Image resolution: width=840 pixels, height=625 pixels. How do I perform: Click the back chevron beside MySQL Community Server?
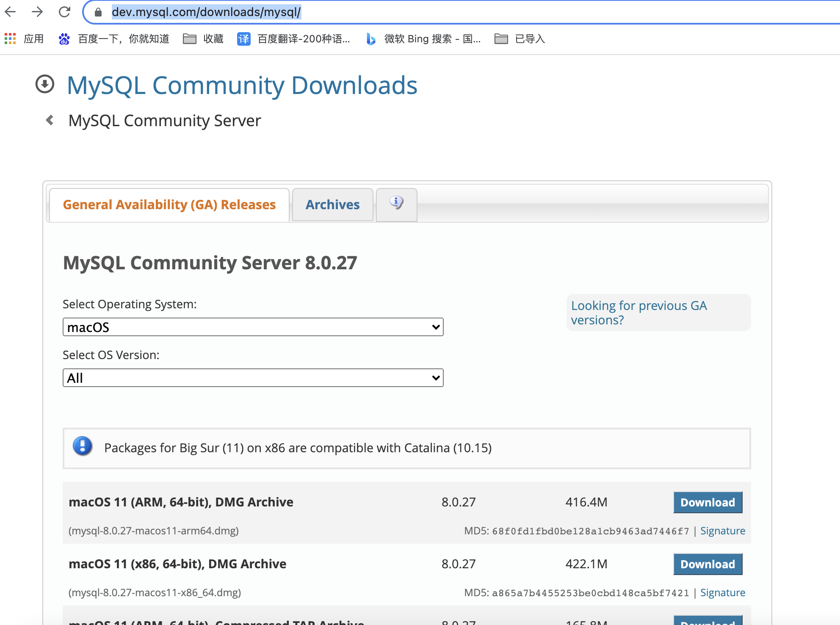[50, 121]
